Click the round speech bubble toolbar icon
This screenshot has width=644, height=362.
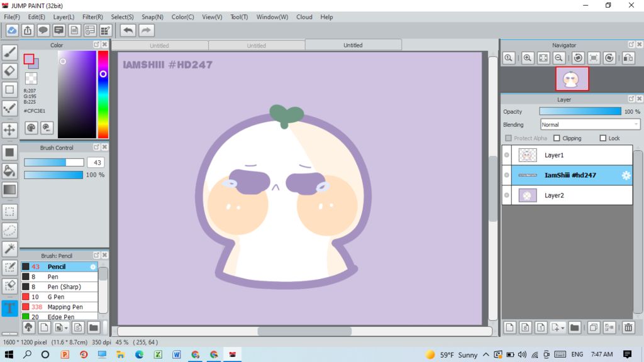point(43,30)
